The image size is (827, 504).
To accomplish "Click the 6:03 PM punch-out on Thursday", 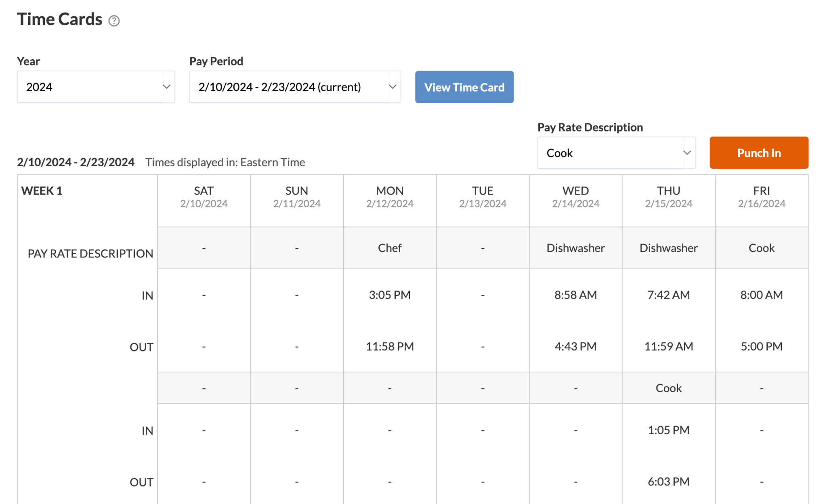I will pos(668,481).
